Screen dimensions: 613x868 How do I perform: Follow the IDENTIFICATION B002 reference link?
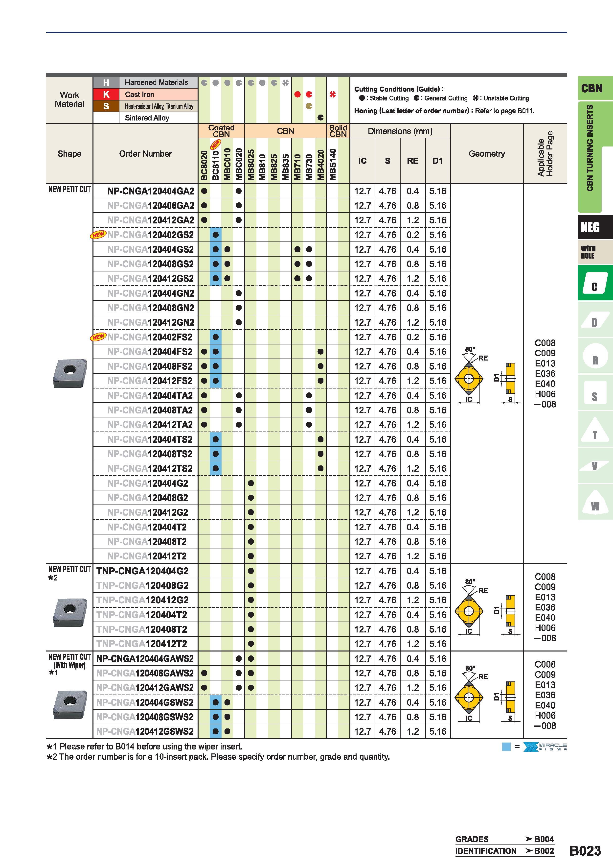coord(505,851)
